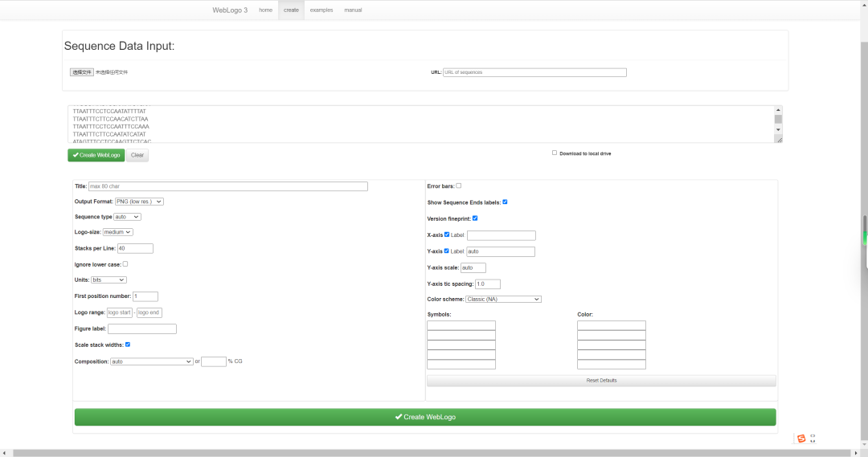Screen dimensions: 868x457
Task: Open the Output Format dropdown
Action: click(x=139, y=202)
